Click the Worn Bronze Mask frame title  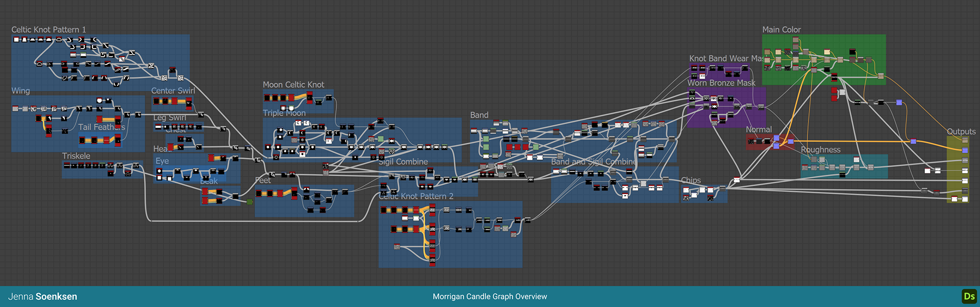point(721,83)
